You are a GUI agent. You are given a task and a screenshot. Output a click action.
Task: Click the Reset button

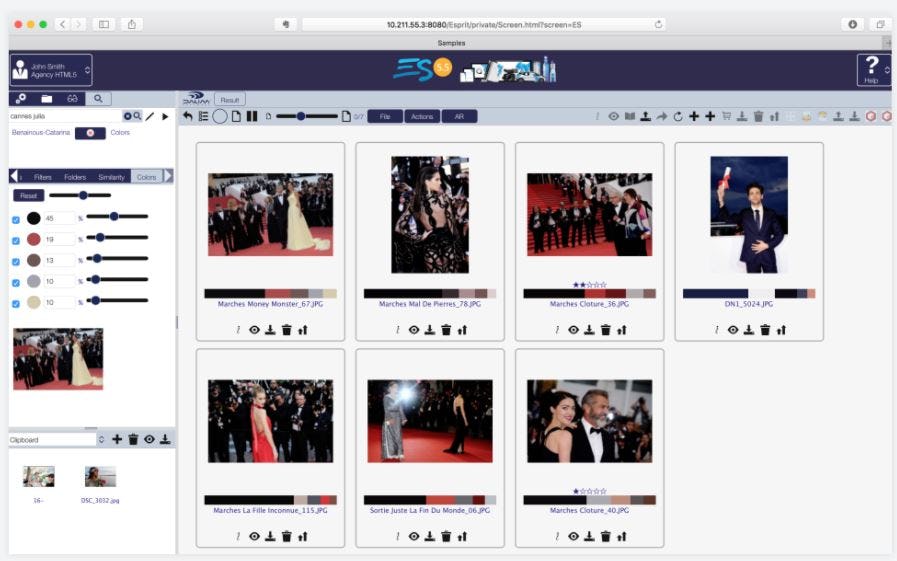click(29, 196)
